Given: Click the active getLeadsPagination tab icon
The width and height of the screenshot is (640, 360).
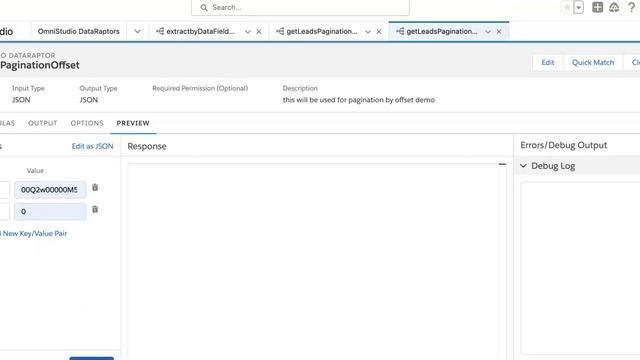Looking at the screenshot, I should point(400,31).
